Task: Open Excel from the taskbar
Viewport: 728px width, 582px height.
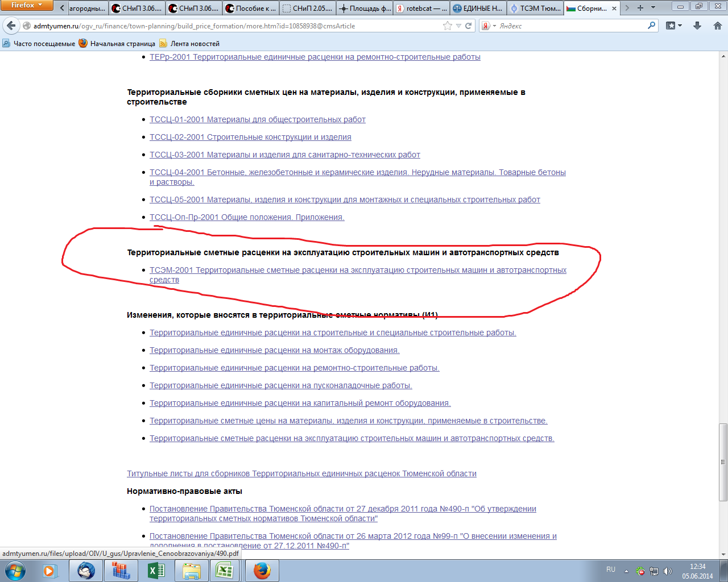Action: click(156, 570)
